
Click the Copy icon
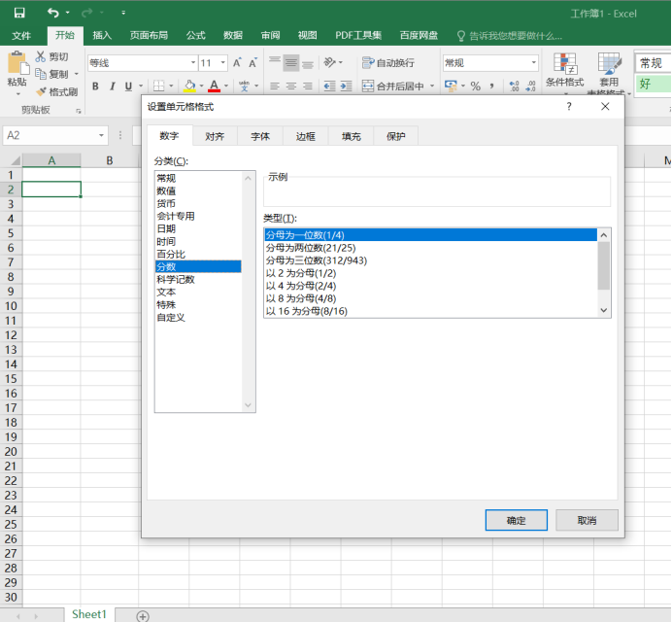41,74
